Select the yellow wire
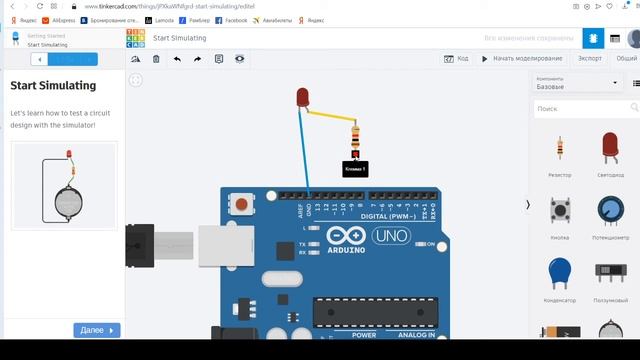This screenshot has height=360, width=640. pyautogui.click(x=331, y=116)
